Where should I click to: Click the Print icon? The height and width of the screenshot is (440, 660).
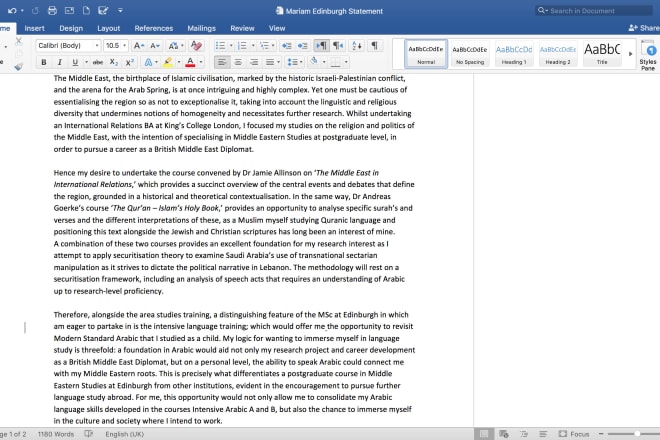(x=52, y=11)
